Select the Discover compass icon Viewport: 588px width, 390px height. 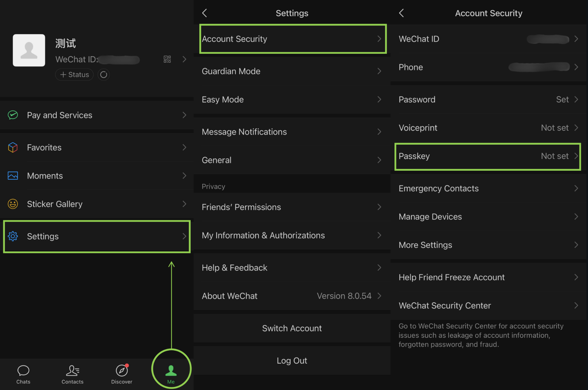point(121,370)
